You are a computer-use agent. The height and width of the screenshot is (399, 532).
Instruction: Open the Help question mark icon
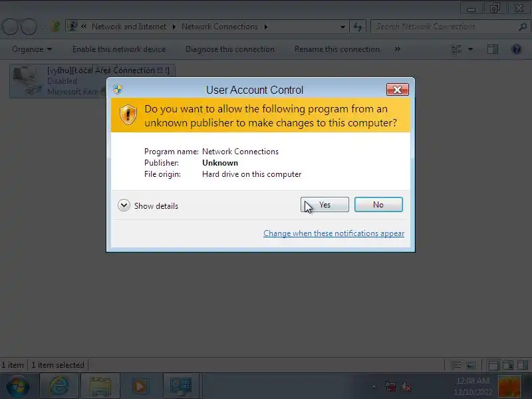tap(517, 49)
